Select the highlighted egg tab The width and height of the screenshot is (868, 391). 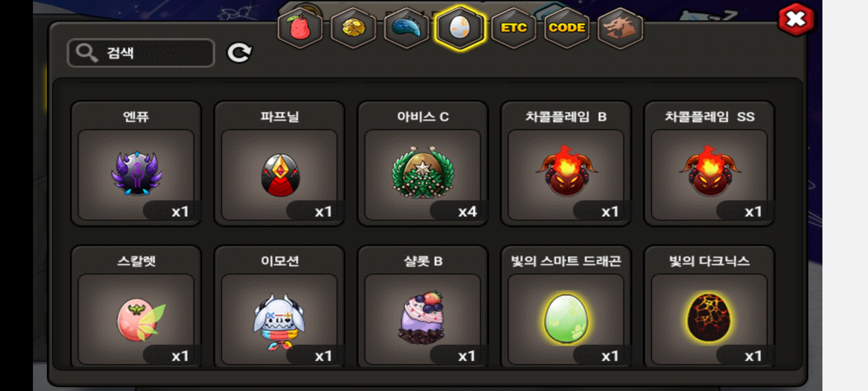[x=460, y=28]
